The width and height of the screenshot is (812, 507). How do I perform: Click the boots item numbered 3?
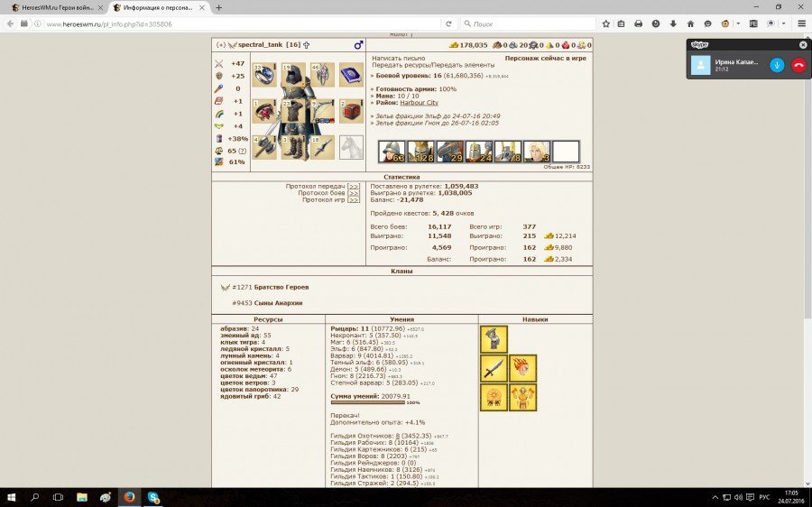(x=293, y=148)
